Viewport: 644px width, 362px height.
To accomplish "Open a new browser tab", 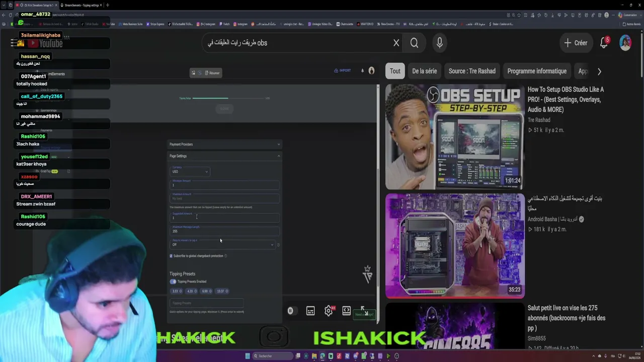I will click(x=107, y=5).
